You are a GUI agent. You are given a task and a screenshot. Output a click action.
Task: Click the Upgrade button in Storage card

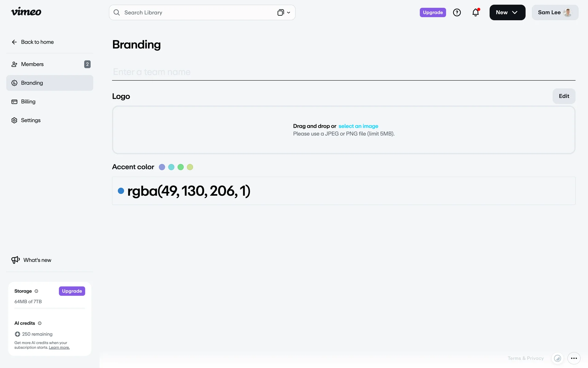click(x=72, y=291)
